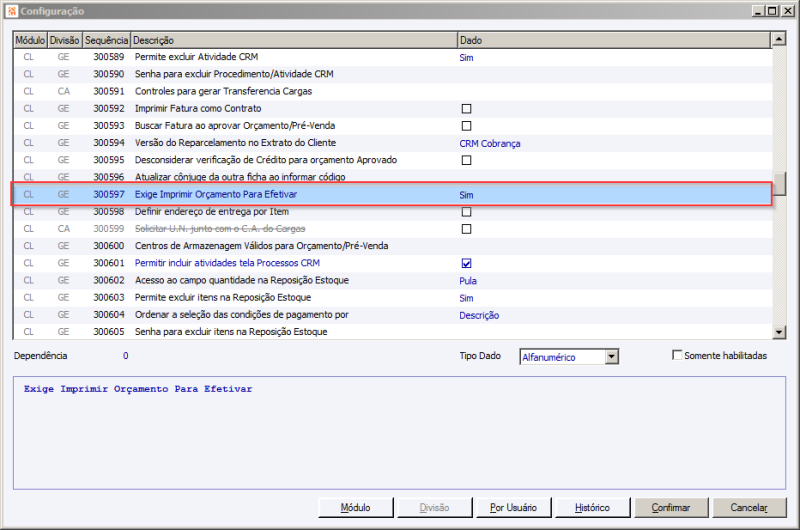Open the Tipo Dado dropdown arrow
The image size is (800, 530).
click(612, 357)
